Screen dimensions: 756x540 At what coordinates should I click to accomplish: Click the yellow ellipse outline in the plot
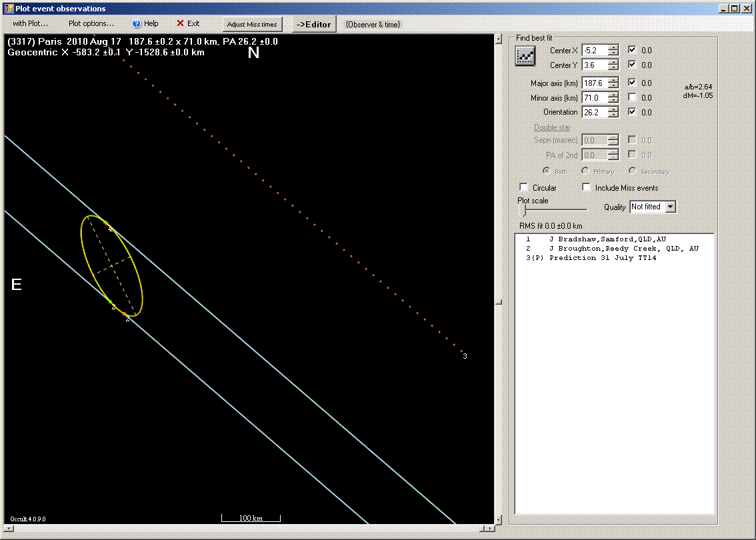[111, 265]
